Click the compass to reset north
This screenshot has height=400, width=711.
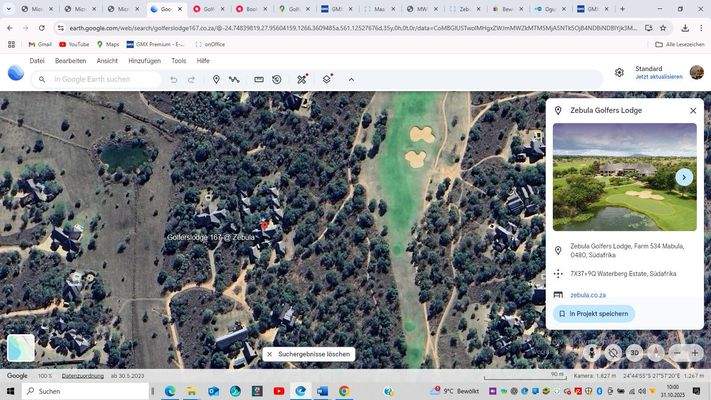(656, 353)
